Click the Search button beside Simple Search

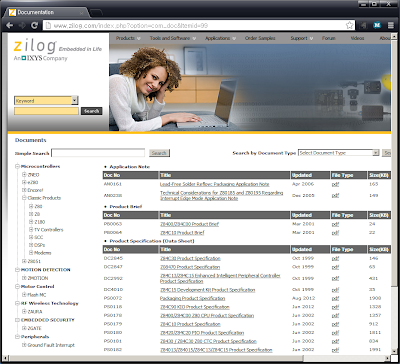[x=159, y=153]
